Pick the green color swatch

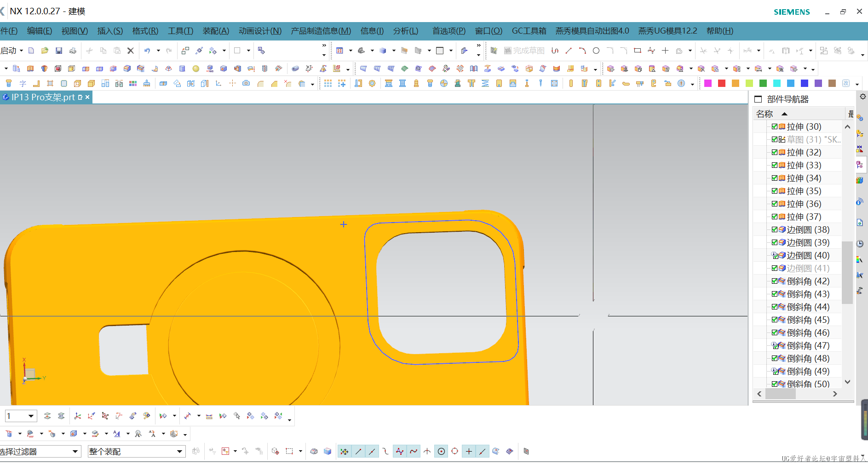click(x=763, y=83)
